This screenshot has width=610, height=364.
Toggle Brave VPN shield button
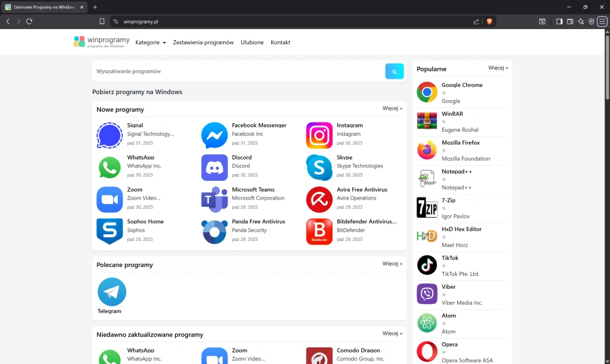[591, 21]
